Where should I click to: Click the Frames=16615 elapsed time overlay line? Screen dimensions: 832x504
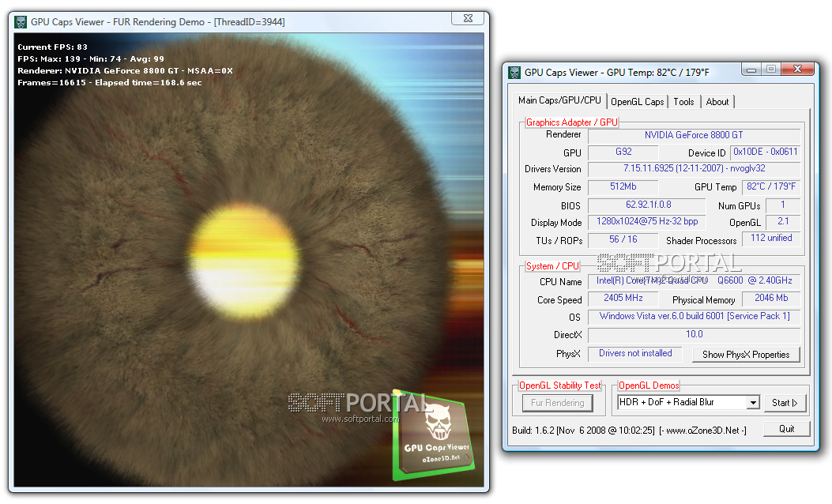click(109, 83)
